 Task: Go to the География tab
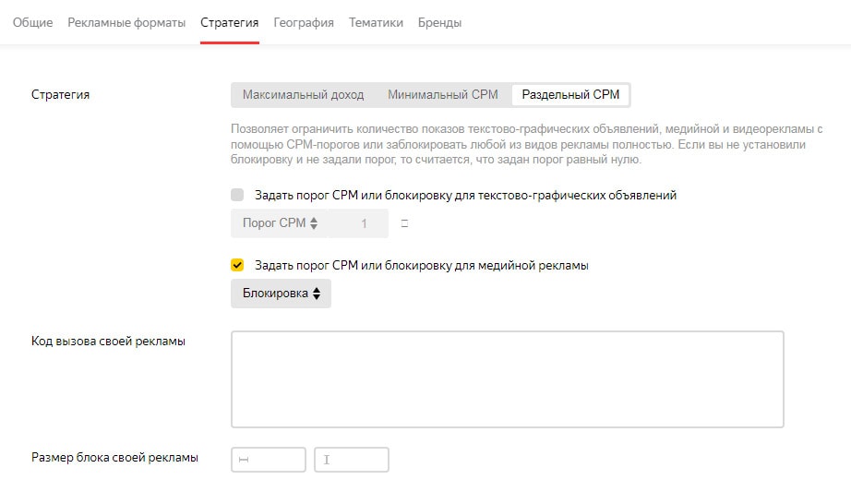click(x=304, y=22)
